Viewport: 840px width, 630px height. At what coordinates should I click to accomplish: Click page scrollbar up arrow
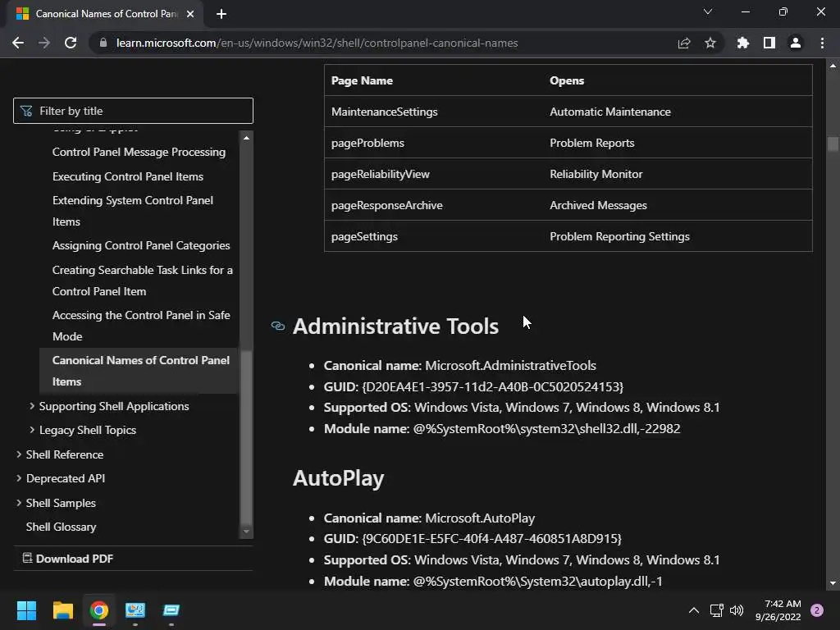click(833, 66)
